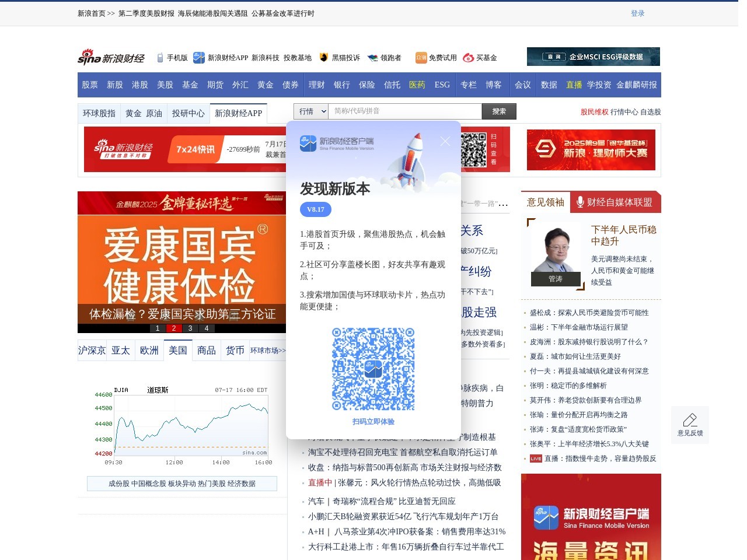747x560 pixels.
Task: Click the microphone icon beside 财经自媒体联盟
Action: coord(580,202)
